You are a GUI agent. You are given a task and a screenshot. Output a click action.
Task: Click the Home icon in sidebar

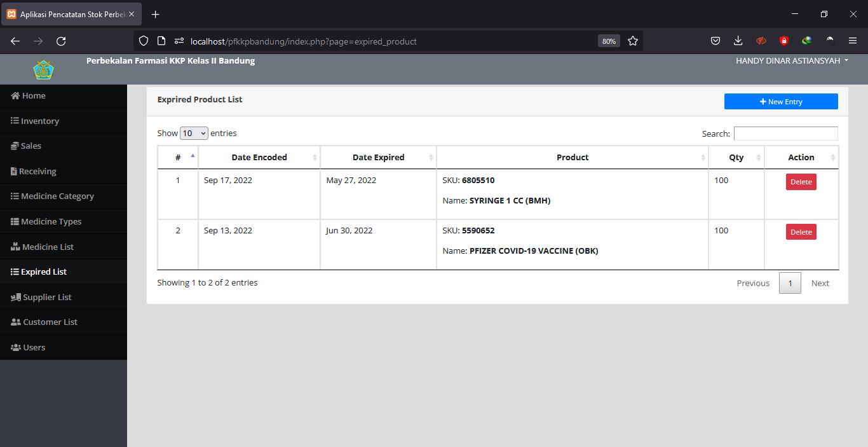pos(15,96)
